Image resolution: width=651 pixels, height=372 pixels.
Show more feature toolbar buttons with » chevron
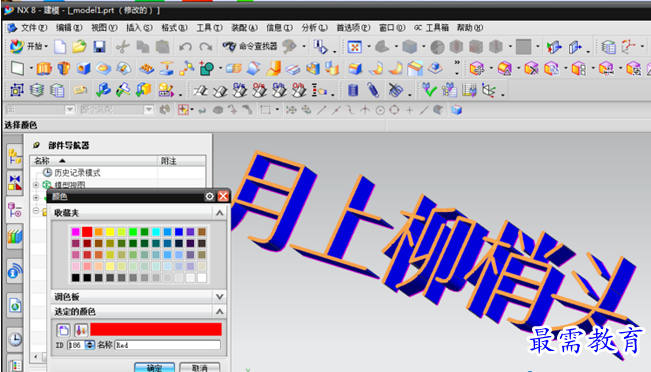coord(457,63)
